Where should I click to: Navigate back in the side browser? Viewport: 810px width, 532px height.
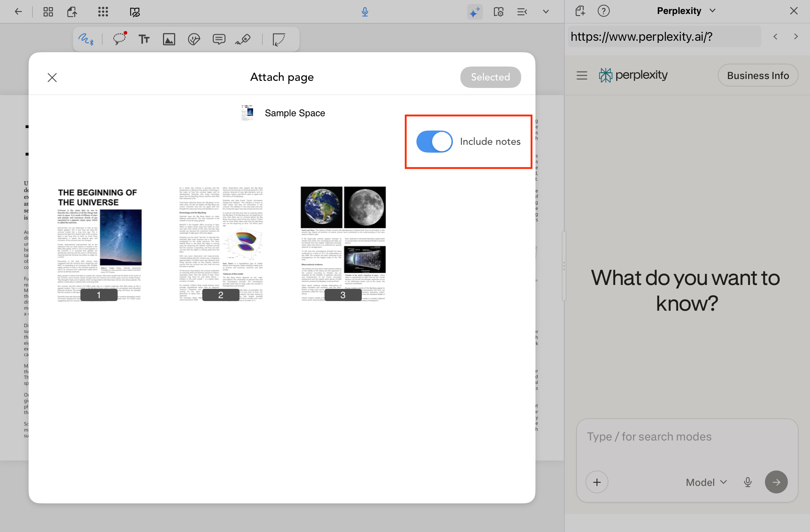tap(775, 36)
